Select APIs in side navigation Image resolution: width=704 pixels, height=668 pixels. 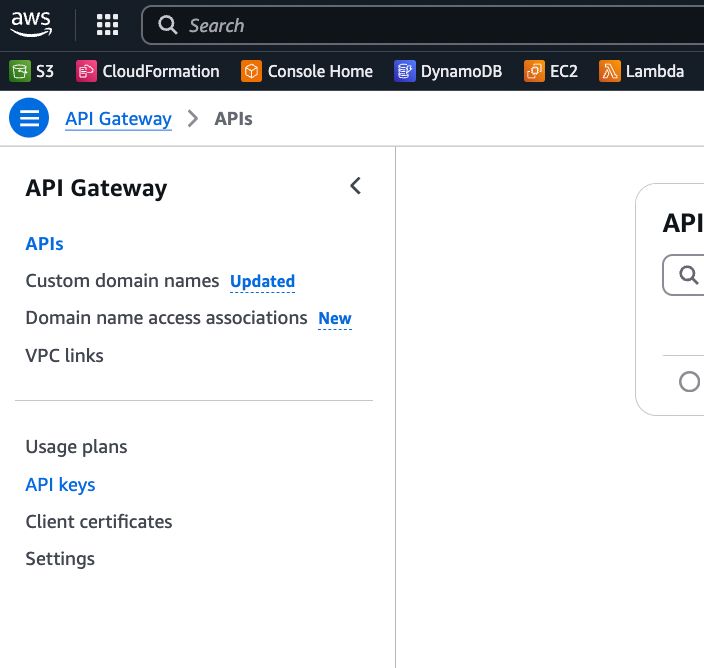44,244
